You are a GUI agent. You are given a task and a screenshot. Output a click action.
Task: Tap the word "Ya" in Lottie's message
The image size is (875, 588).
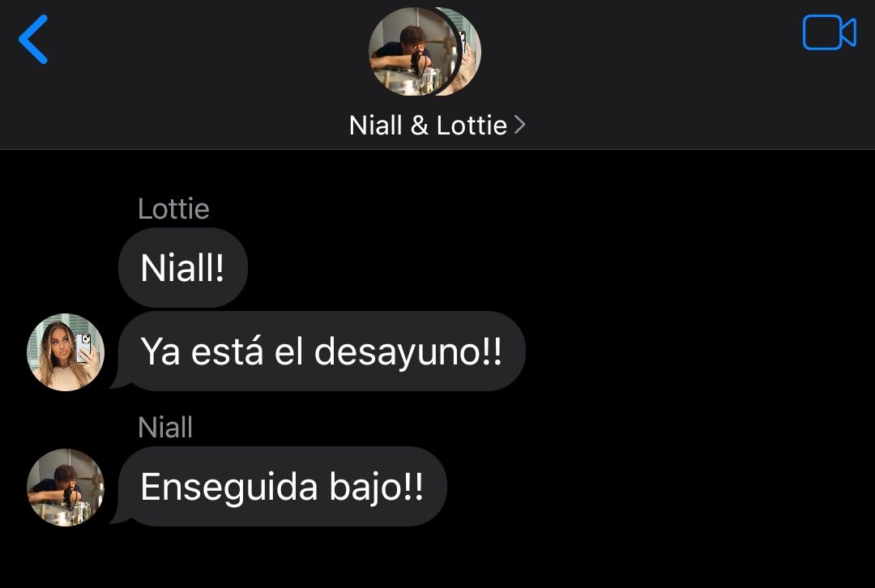click(x=160, y=352)
